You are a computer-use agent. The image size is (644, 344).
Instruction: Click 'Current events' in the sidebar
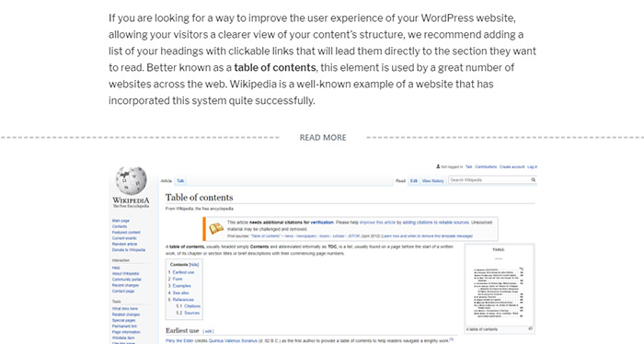coord(124,238)
